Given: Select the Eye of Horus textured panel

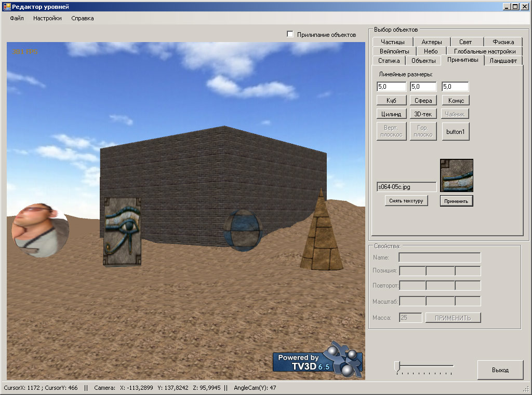Looking at the screenshot, I should [122, 231].
